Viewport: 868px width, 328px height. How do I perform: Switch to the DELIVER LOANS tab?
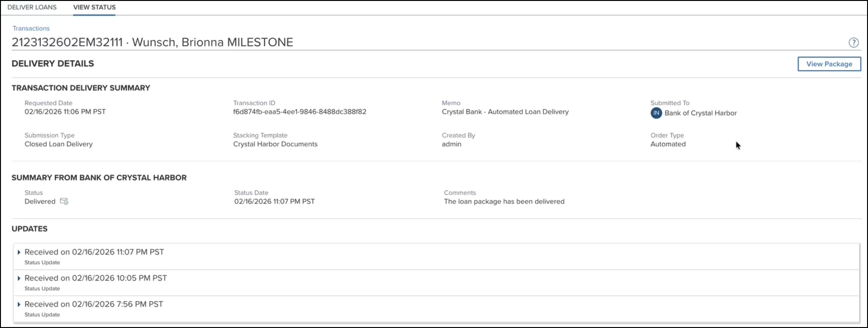tap(32, 8)
